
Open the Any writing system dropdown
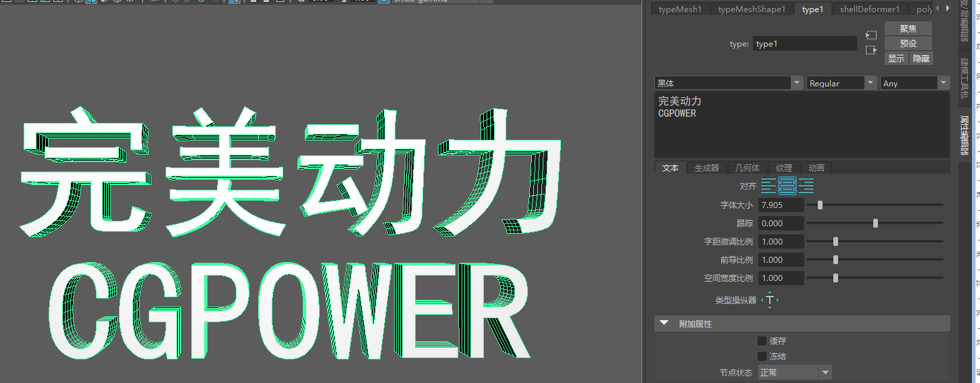(915, 83)
